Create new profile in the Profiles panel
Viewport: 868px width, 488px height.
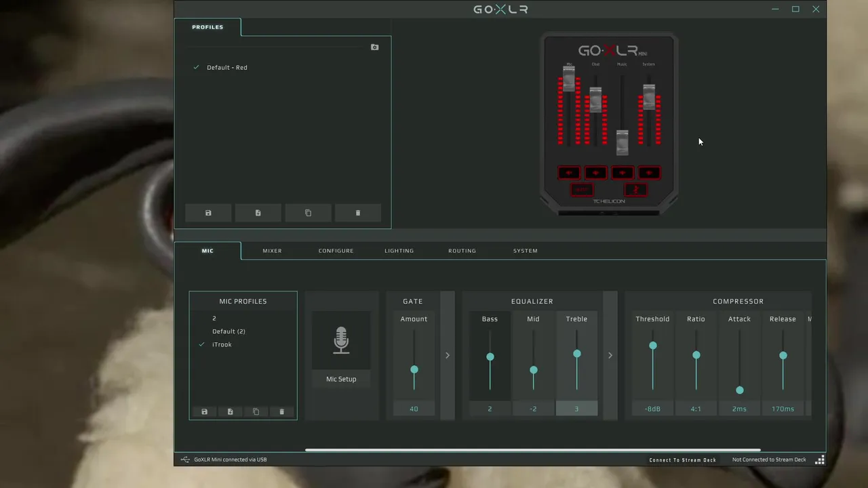[x=258, y=213]
